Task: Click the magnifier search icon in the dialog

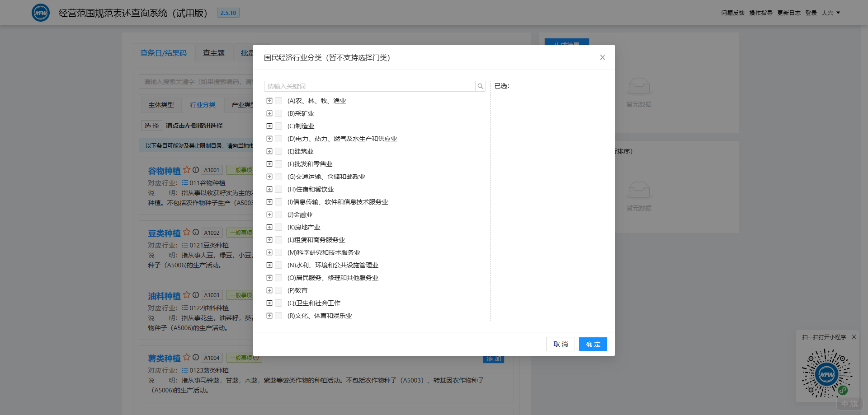Action: pyautogui.click(x=480, y=86)
